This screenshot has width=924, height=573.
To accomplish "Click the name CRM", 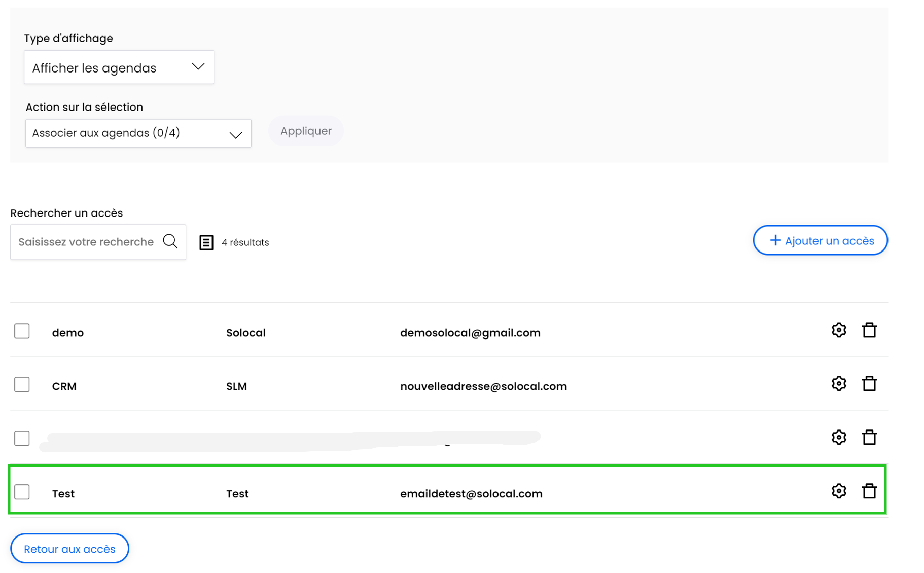I will tap(64, 386).
